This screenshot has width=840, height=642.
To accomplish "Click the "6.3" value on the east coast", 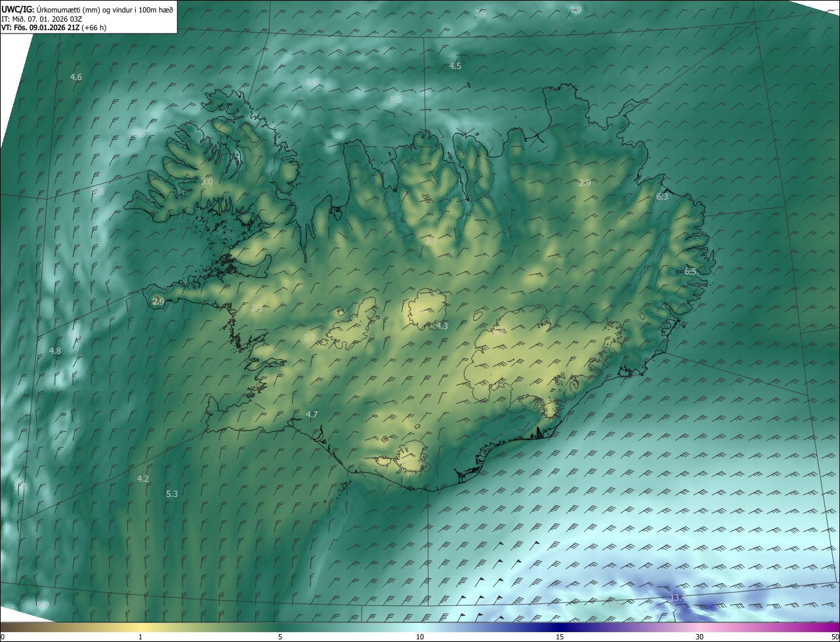I will pyautogui.click(x=662, y=197).
